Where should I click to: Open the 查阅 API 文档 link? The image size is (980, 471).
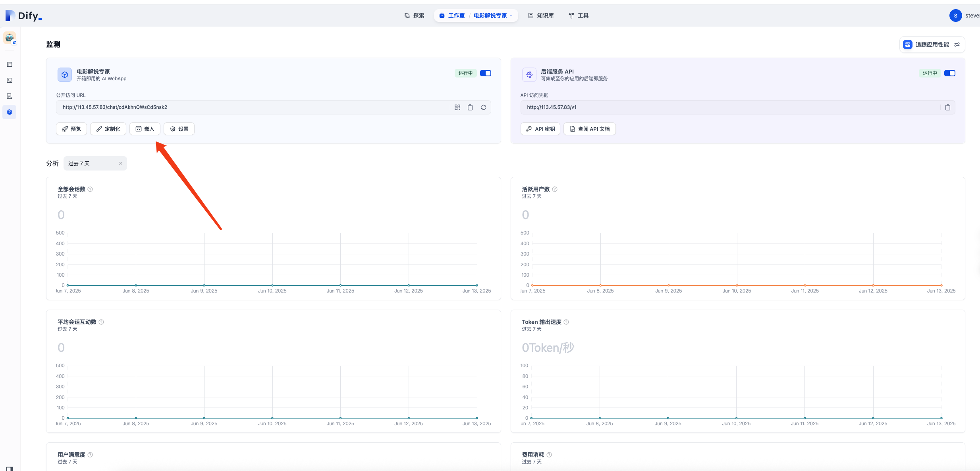coord(590,129)
